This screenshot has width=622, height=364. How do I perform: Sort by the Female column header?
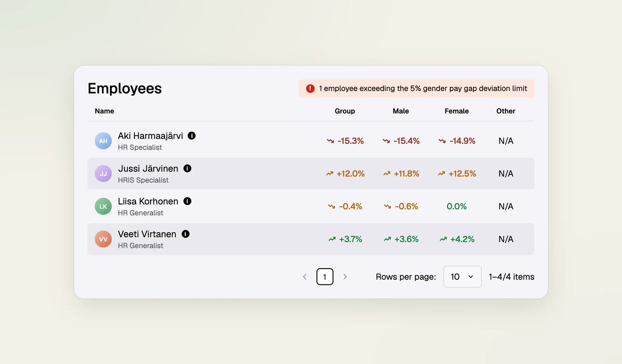pyautogui.click(x=457, y=111)
